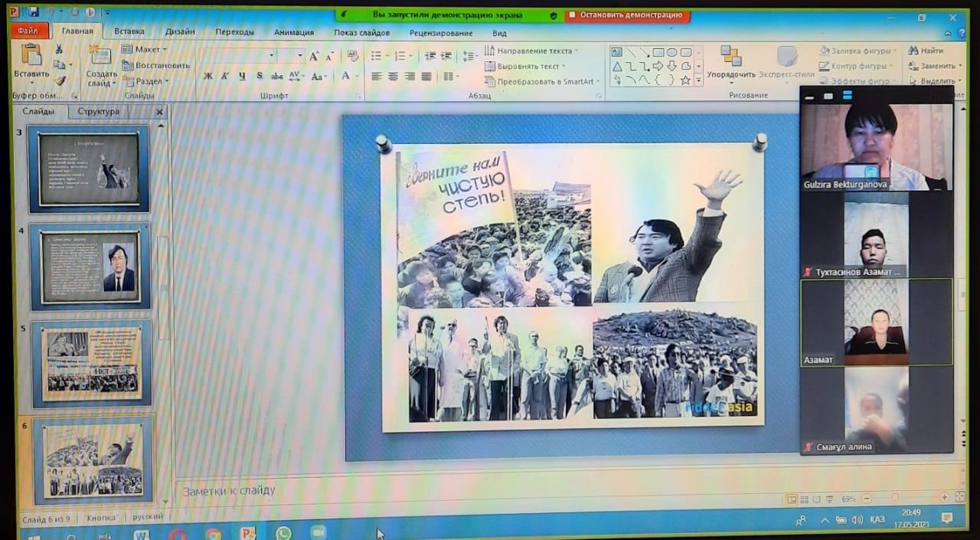This screenshot has width=980, height=540.
Task: Open the Вставка ribbon tab
Action: pos(129,31)
